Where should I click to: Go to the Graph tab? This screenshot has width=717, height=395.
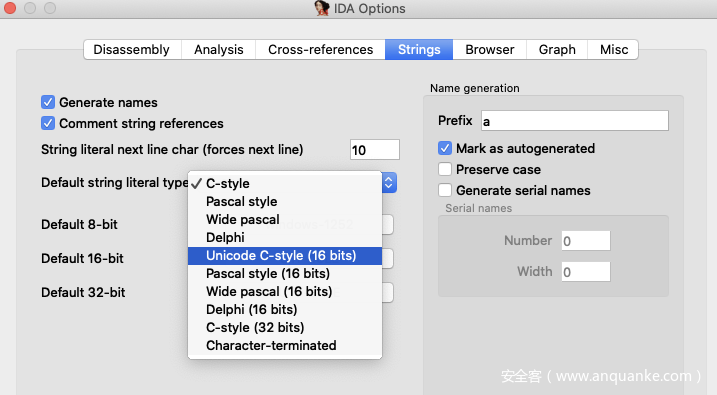[x=557, y=49]
